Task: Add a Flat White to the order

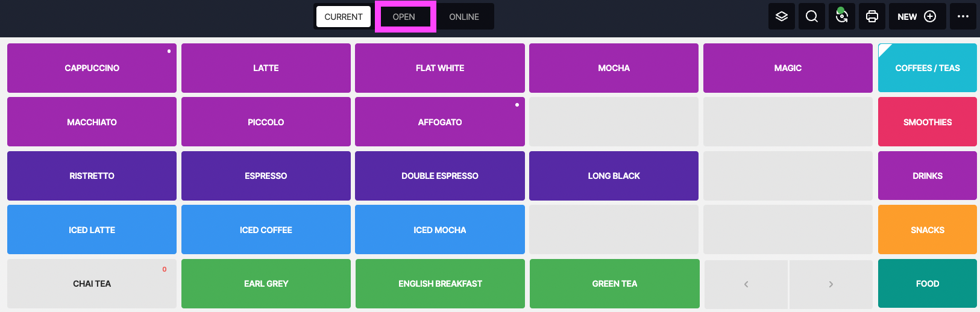Action: tap(440, 68)
